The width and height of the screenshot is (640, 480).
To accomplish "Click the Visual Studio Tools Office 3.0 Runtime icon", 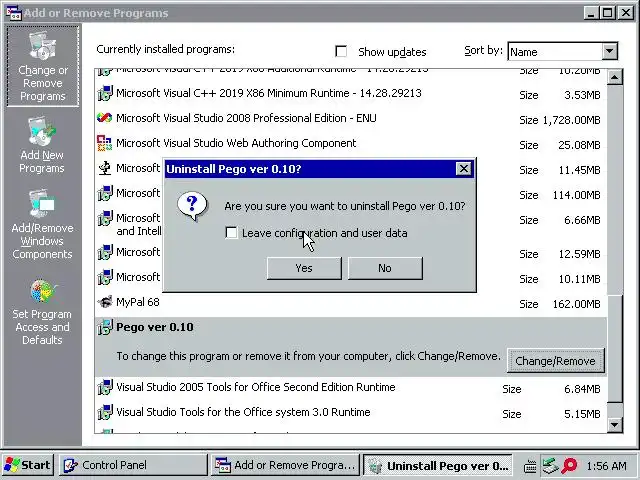I will 105,412.
